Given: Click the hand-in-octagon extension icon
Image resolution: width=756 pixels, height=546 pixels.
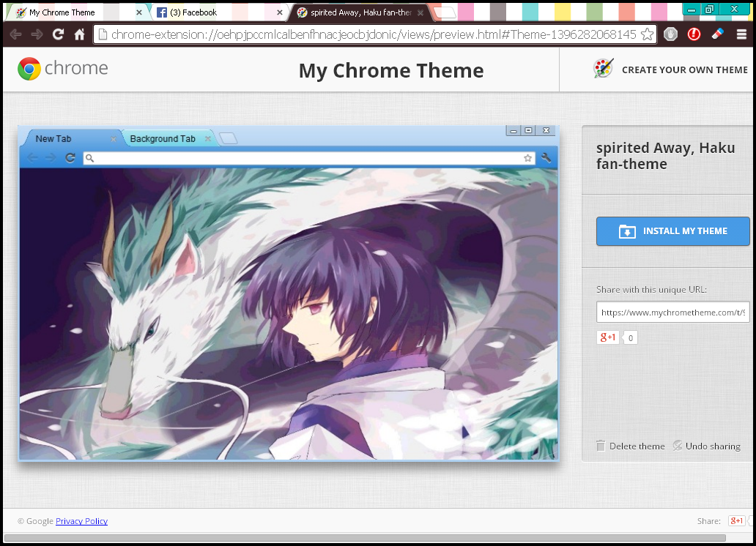Looking at the screenshot, I should point(670,34).
